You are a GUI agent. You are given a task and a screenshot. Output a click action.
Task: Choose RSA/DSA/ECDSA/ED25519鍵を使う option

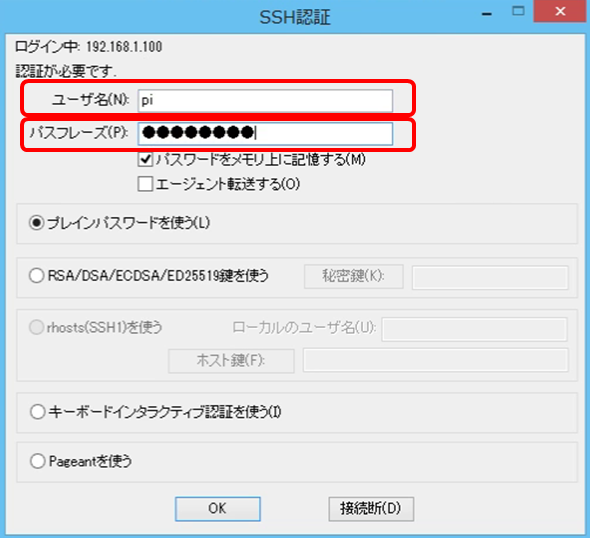tap(36, 275)
